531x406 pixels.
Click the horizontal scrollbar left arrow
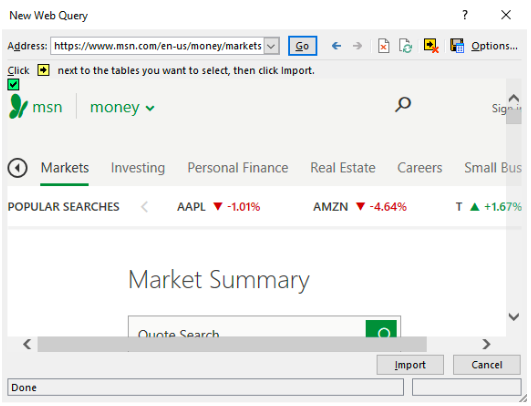point(27,344)
